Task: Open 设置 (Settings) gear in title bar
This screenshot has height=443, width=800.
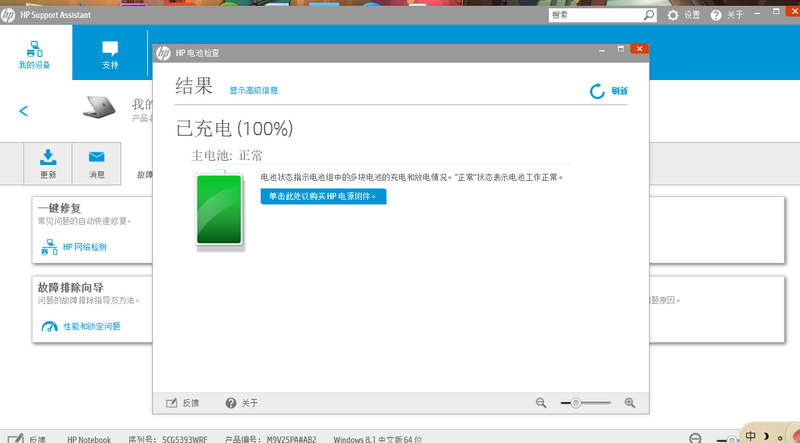Action: (673, 15)
